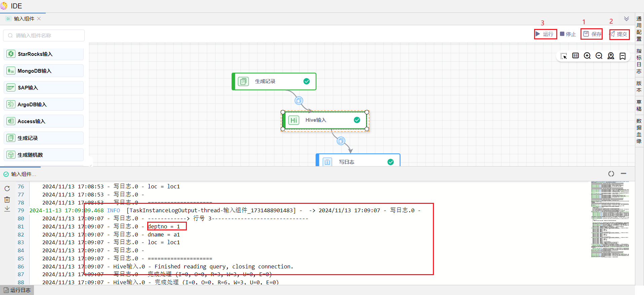Click the circular toggle icon in log header

point(611,174)
